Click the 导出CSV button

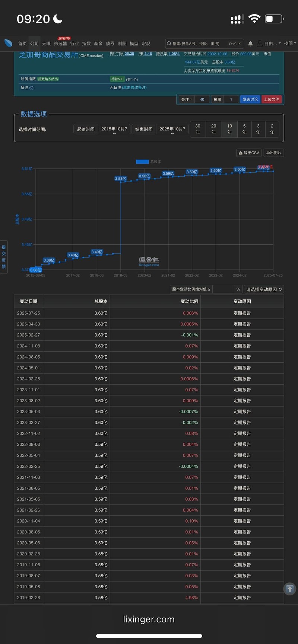[249, 153]
